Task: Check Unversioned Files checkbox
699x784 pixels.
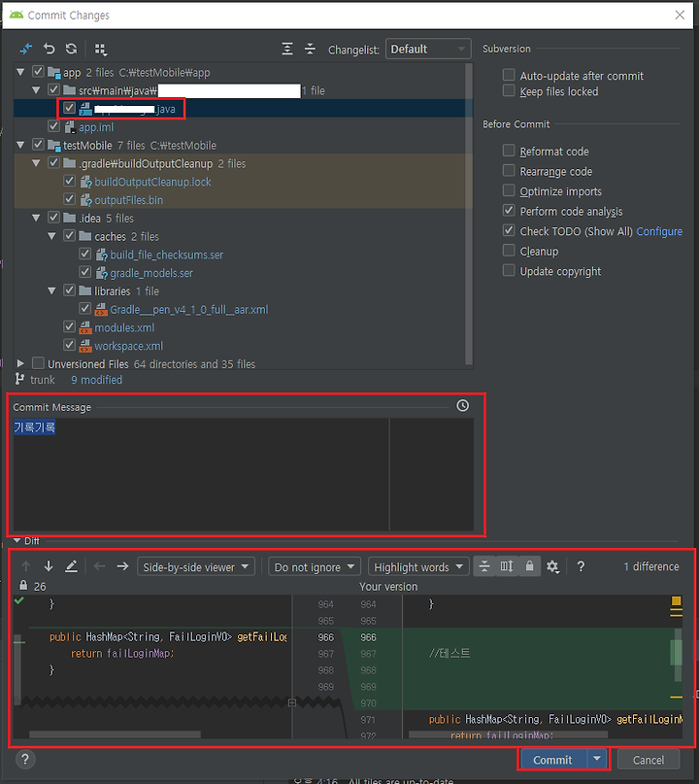Action: (38, 362)
